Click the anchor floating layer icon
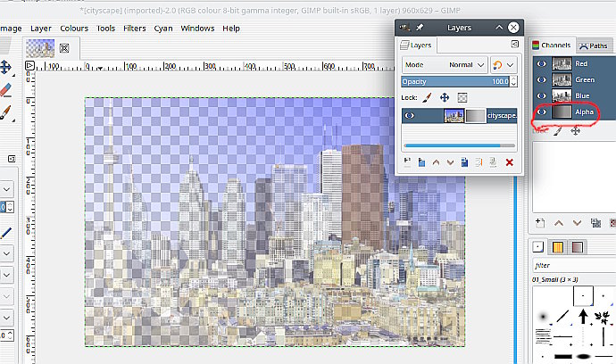The height and width of the screenshot is (364, 616). pos(479,162)
